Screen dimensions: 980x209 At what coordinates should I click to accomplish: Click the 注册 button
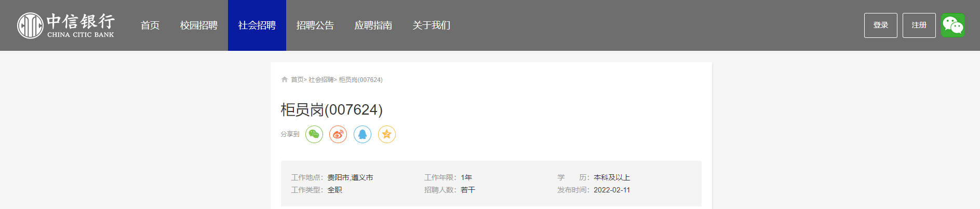(919, 25)
